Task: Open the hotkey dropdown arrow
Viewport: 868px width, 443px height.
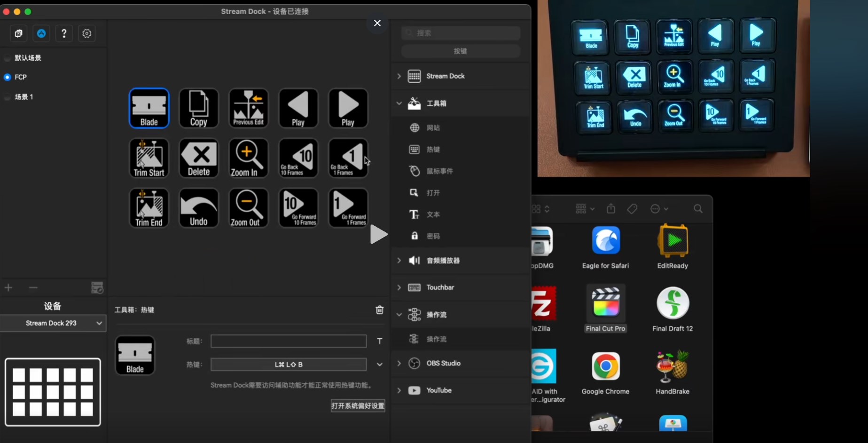Action: (380, 364)
